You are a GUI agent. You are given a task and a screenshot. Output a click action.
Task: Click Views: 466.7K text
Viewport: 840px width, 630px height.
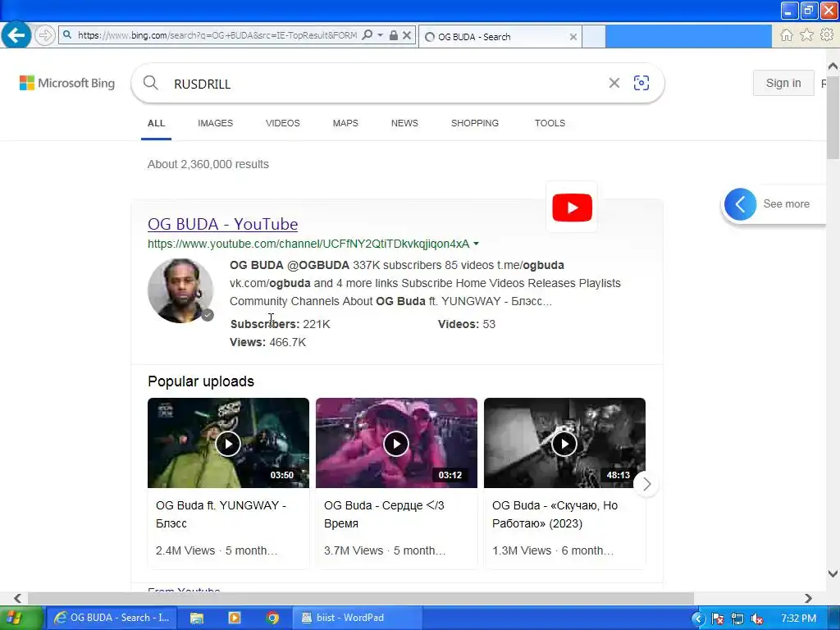(268, 342)
